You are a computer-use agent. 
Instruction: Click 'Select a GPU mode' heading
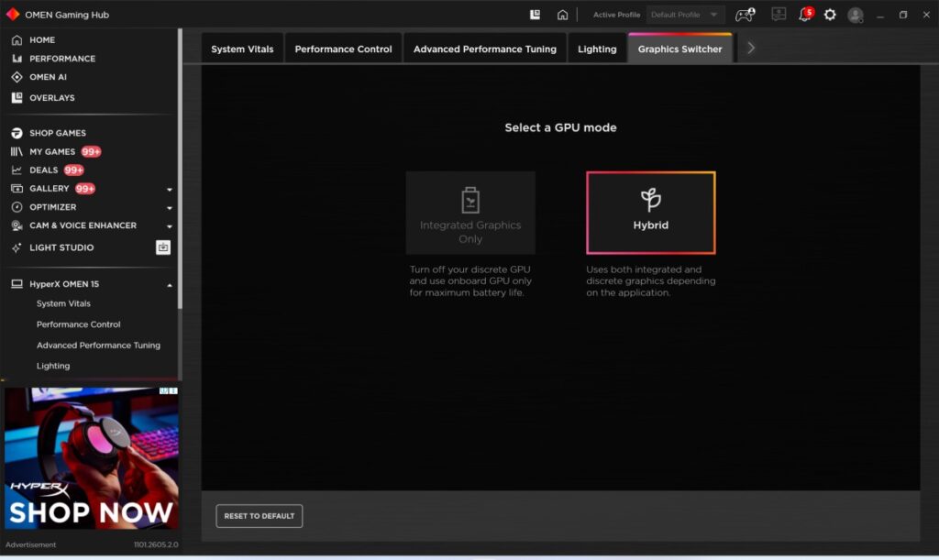(x=560, y=127)
